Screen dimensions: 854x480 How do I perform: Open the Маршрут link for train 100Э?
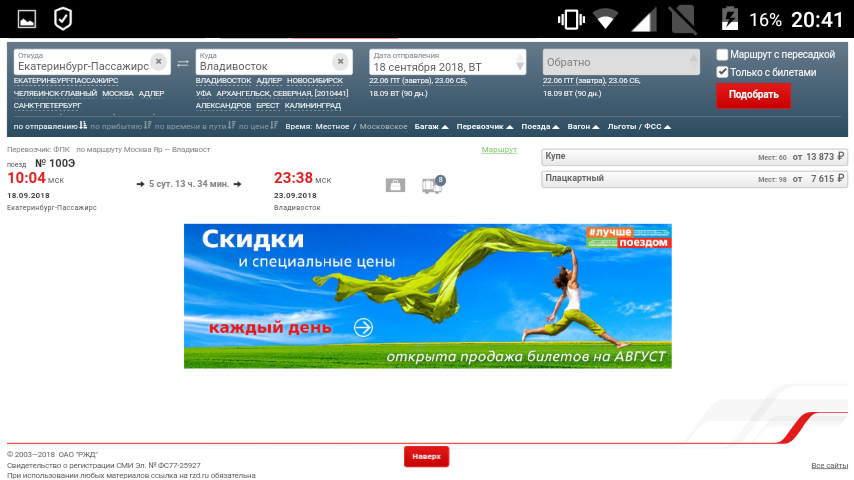point(498,149)
